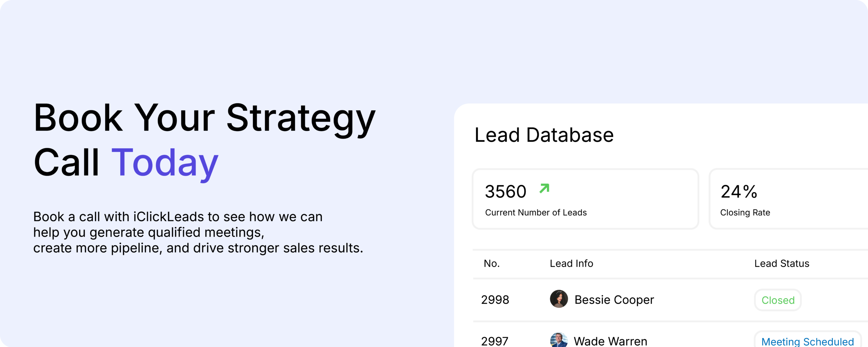This screenshot has width=868, height=347.
Task: Open the Bessie Cooper lead name
Action: 614,300
